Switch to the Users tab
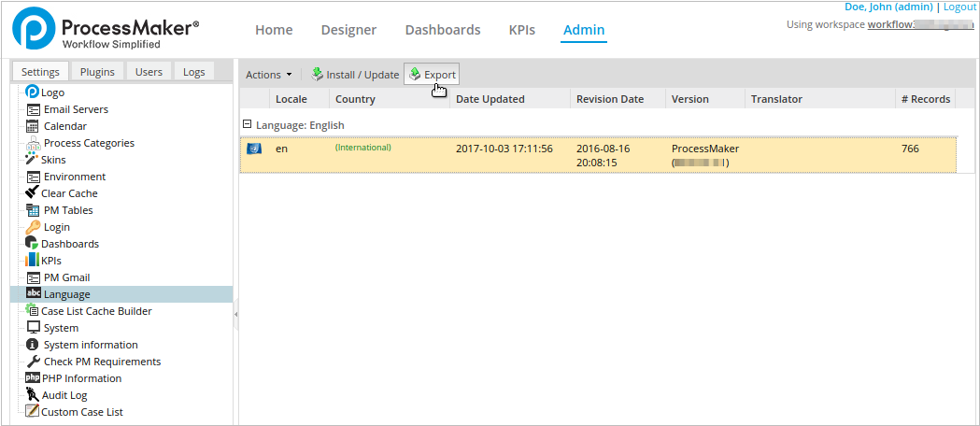980x426 pixels. (x=149, y=72)
